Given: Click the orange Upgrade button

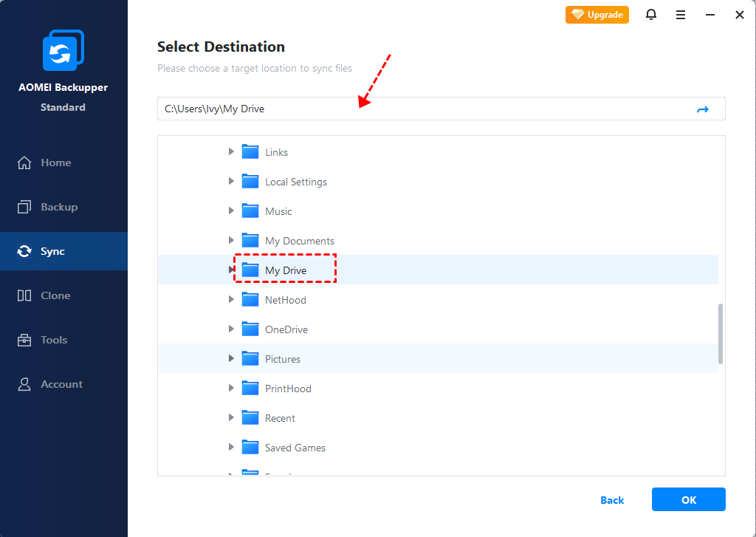Looking at the screenshot, I should pyautogui.click(x=597, y=15).
